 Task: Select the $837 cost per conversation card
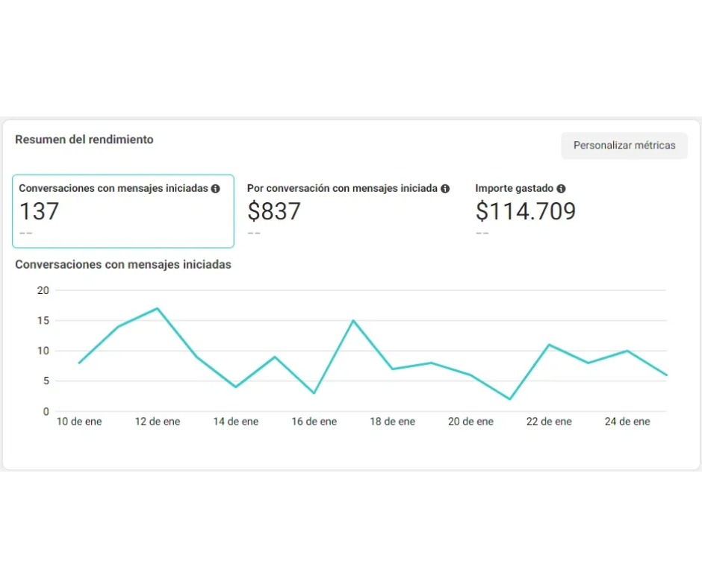pos(348,211)
